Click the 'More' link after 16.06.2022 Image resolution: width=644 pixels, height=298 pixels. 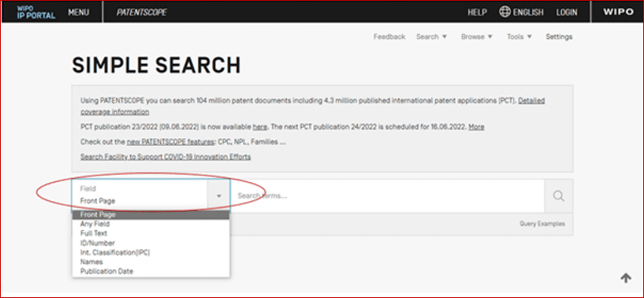(477, 127)
